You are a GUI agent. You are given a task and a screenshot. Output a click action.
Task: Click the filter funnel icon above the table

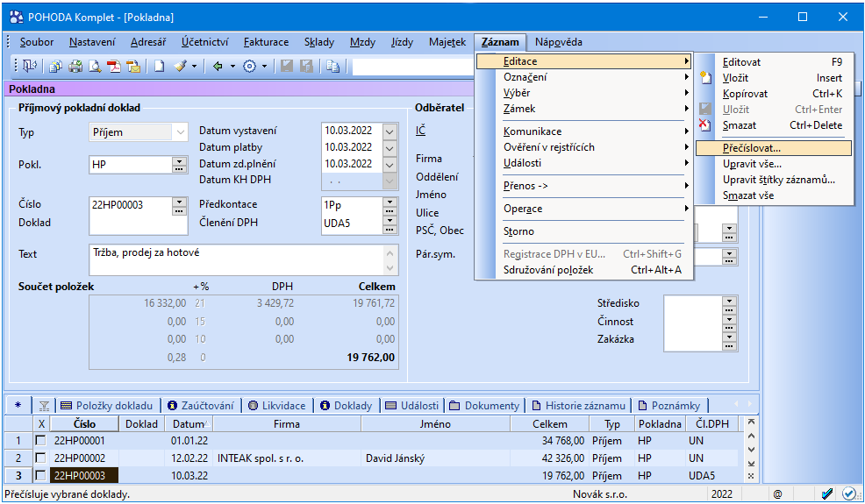[45, 406]
